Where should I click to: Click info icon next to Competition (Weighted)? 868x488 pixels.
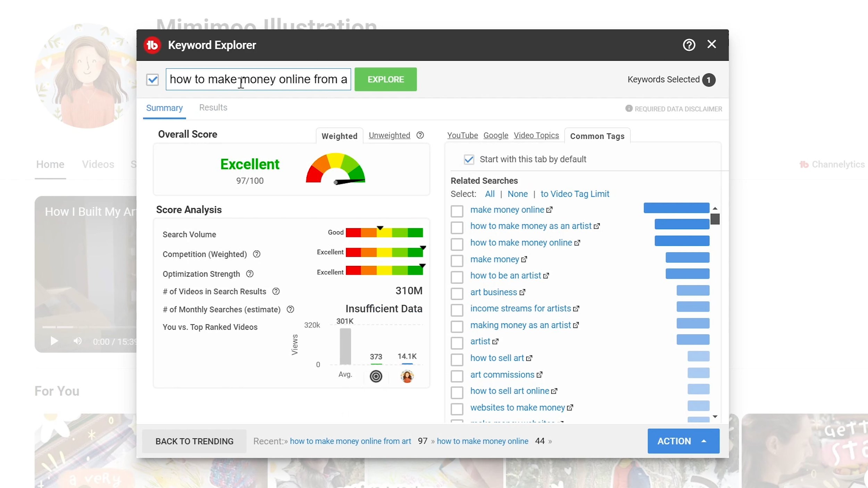[x=257, y=254]
